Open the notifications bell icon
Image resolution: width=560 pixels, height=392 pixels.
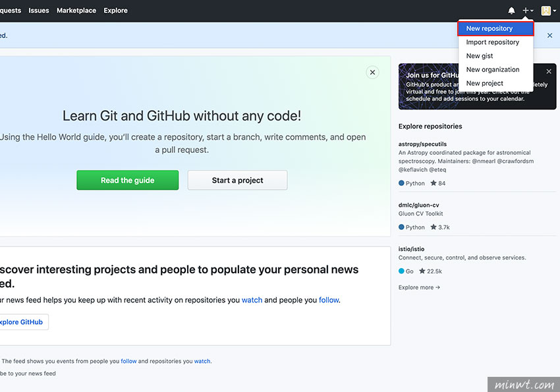pos(511,11)
